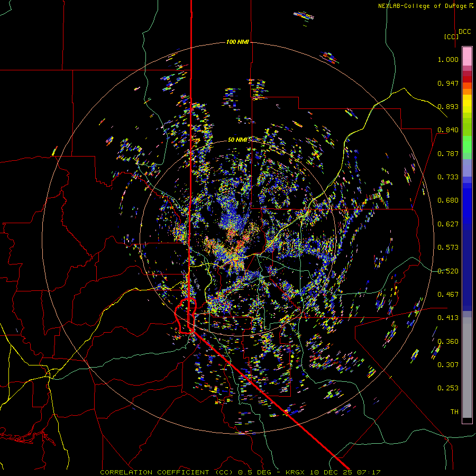476x476 pixels.
Task: Click the 0.680 legend value
Action: click(448, 200)
